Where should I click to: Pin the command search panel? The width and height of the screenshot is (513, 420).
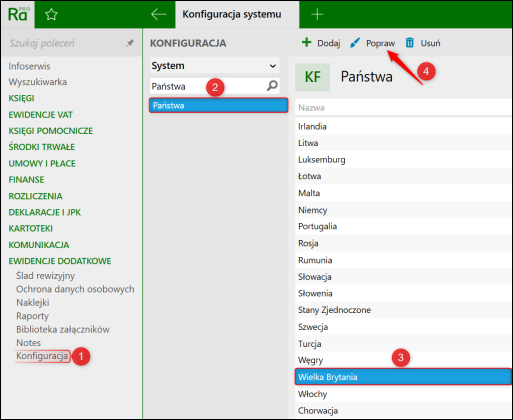tap(130, 43)
